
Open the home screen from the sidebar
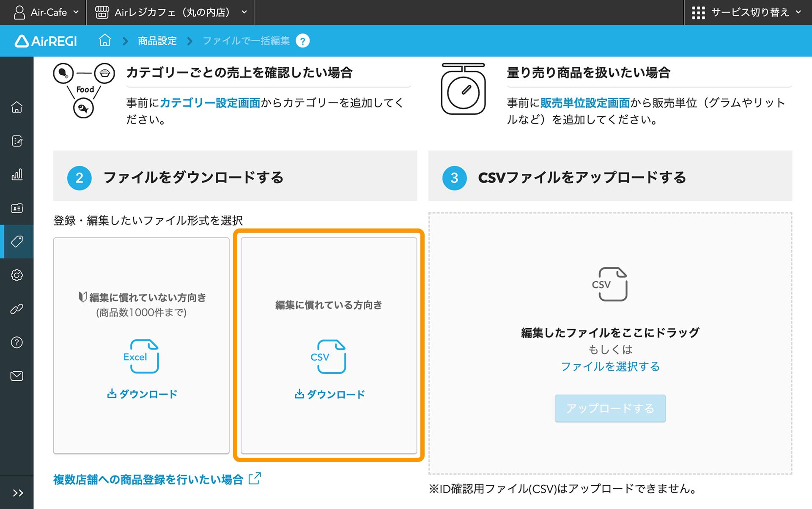click(x=16, y=107)
